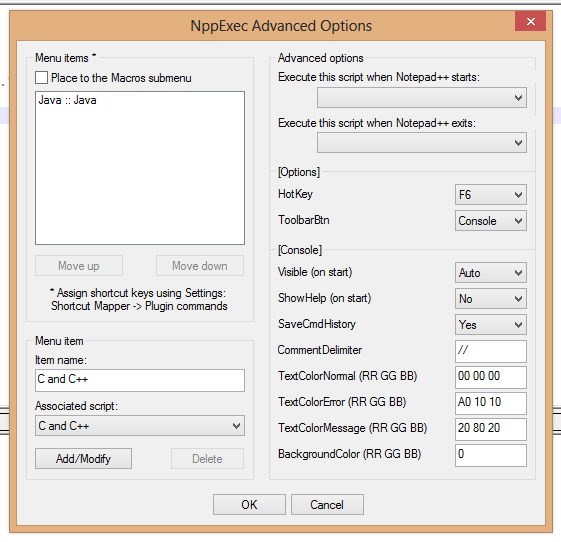
Task: Open the SaveCmdHistory Yes dropdown
Action: pos(491,324)
